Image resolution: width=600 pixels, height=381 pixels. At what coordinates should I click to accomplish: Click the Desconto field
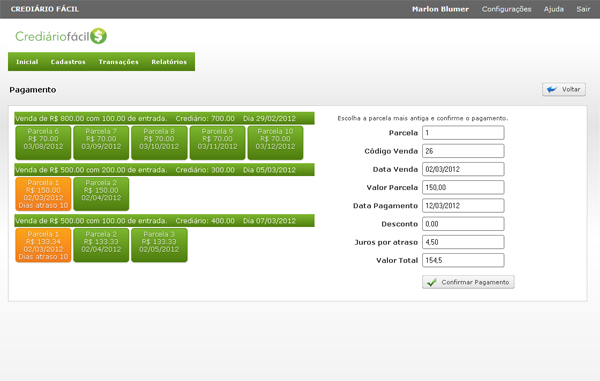(463, 224)
